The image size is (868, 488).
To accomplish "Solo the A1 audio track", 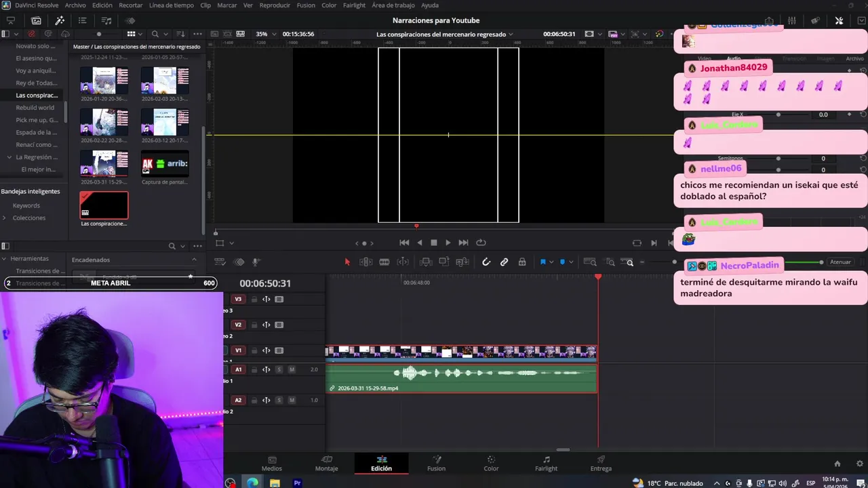I will (x=279, y=369).
